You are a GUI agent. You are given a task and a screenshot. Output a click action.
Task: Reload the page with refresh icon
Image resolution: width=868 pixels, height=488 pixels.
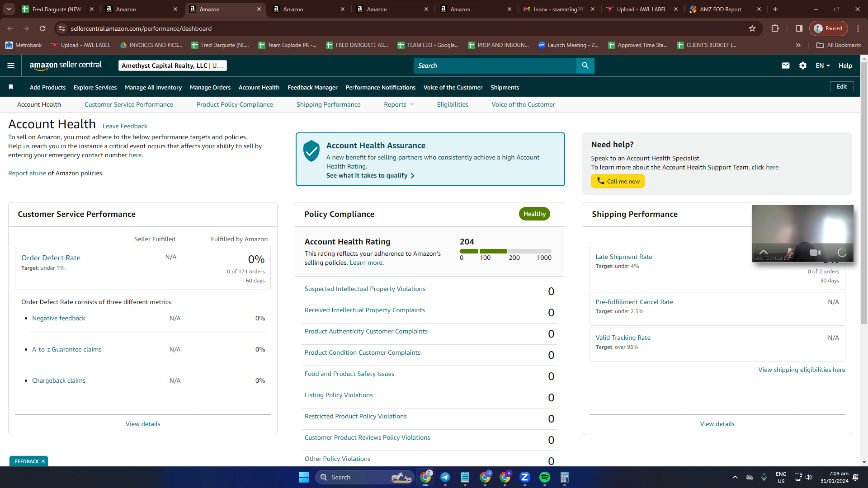[x=42, y=28]
